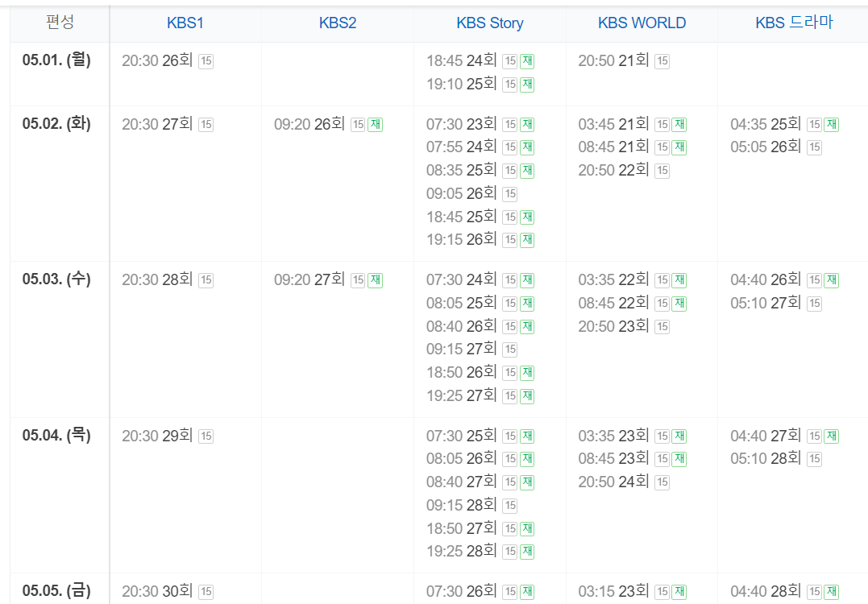Click green 재 rerun badge on KBS2 27회
Viewport: 868px width, 604px height.
pos(376,280)
